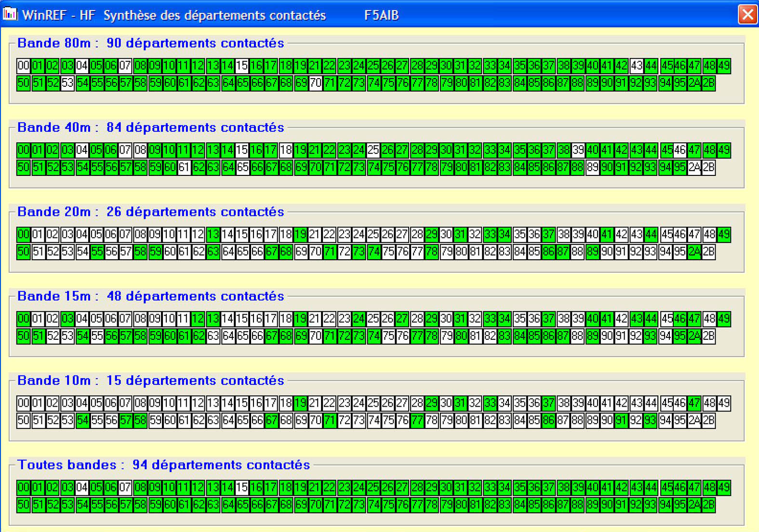Click green cell 47 in Bande 10m
The height and width of the screenshot is (532, 759).
coord(694,403)
